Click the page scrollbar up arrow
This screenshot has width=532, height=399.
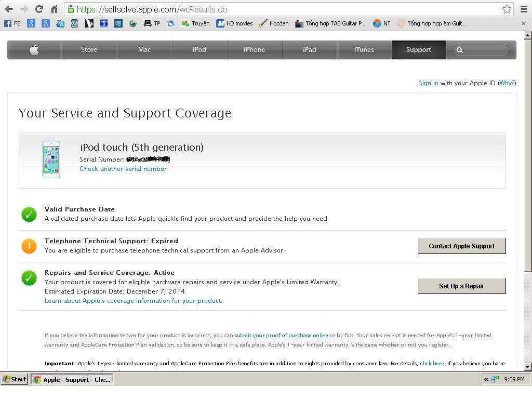(528, 35)
